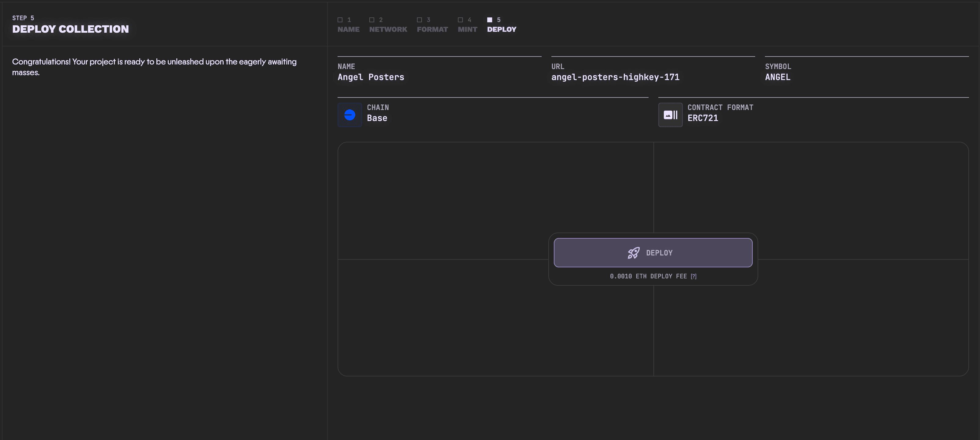Select the URL value angel-posters-highkey-171
980x440 pixels.
click(615, 77)
